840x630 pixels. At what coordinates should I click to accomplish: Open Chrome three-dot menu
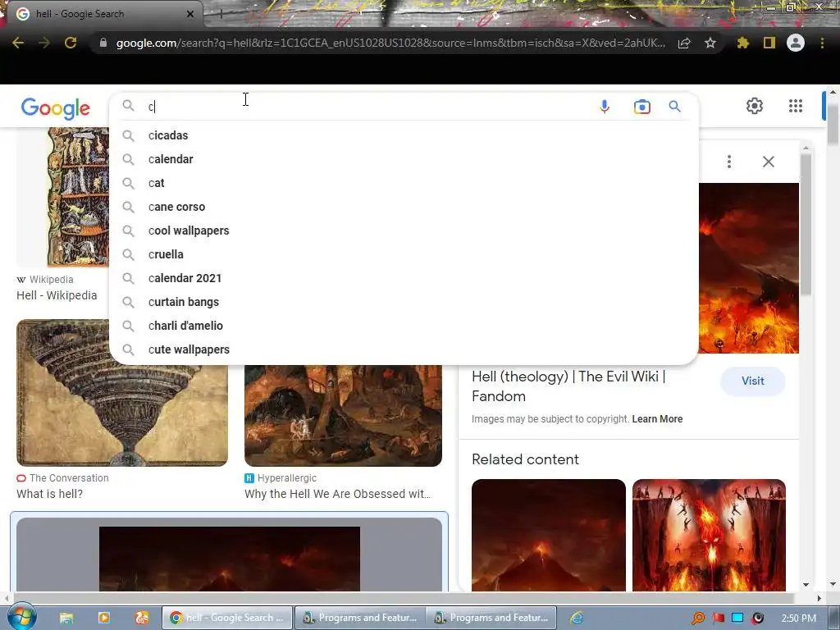click(x=822, y=43)
